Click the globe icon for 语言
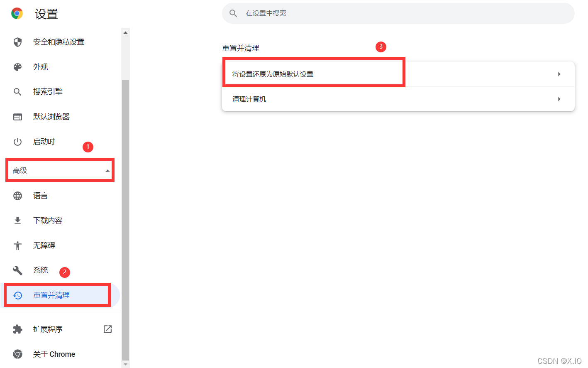588x368 pixels. [17, 196]
